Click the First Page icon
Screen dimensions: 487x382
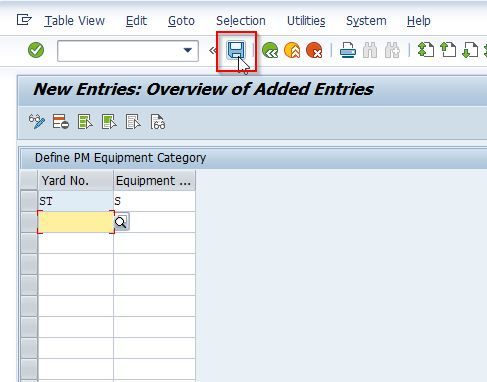(x=426, y=51)
